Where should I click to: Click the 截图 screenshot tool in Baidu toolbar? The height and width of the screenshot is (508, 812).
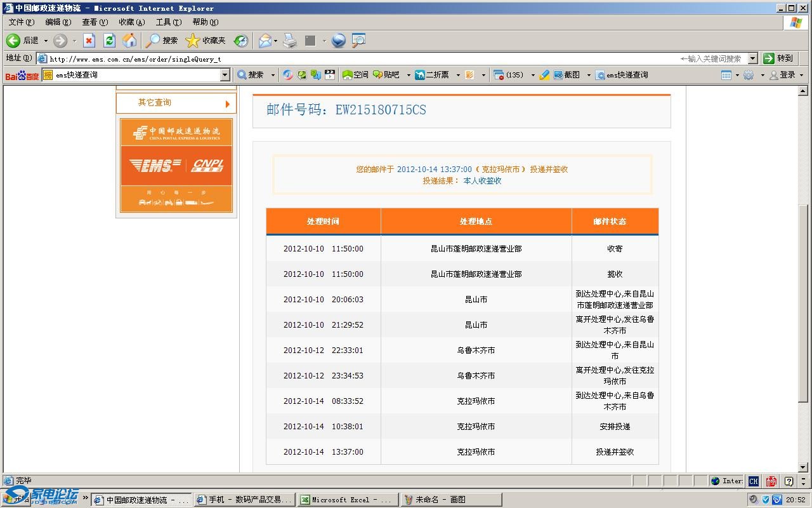(x=566, y=75)
